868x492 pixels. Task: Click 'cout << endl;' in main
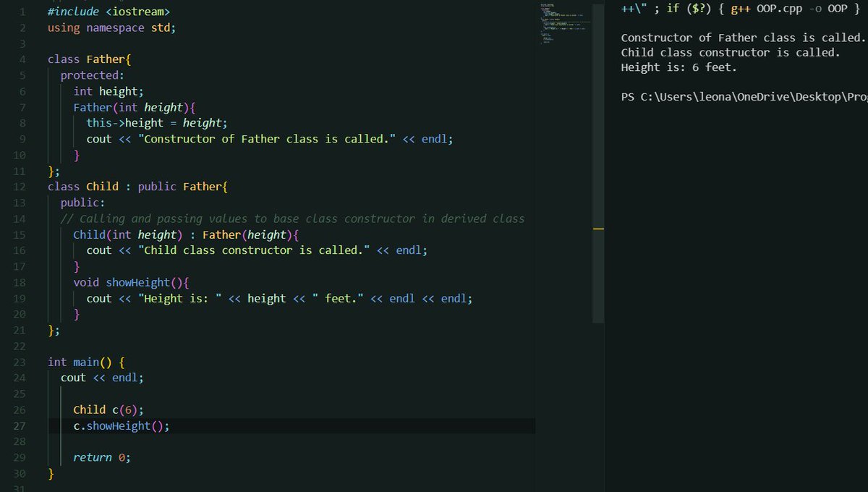click(102, 378)
